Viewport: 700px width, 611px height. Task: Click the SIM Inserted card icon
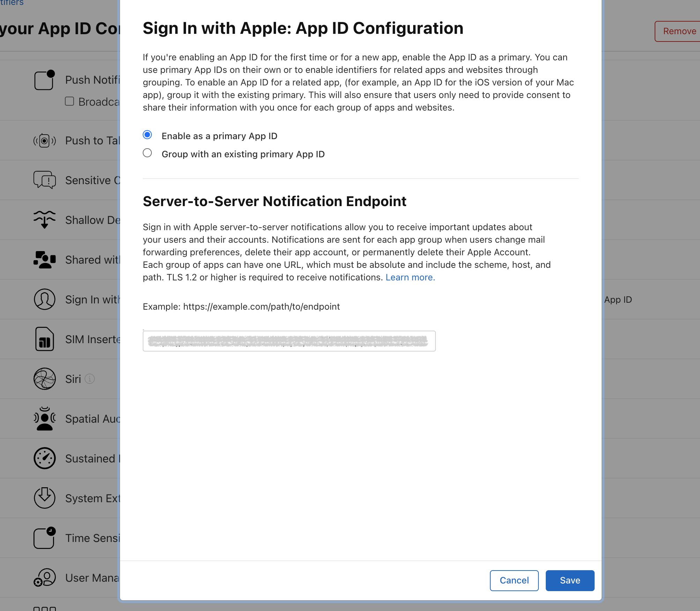click(44, 339)
